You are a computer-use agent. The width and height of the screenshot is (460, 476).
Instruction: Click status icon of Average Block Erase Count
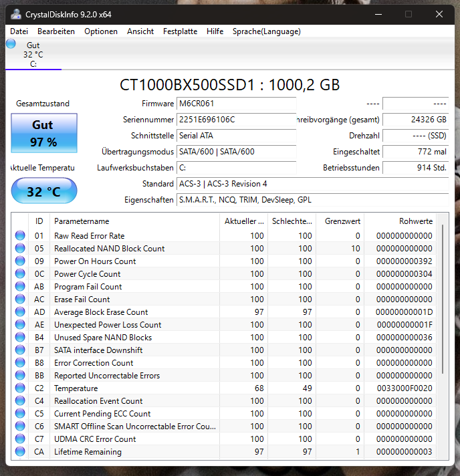click(x=20, y=312)
